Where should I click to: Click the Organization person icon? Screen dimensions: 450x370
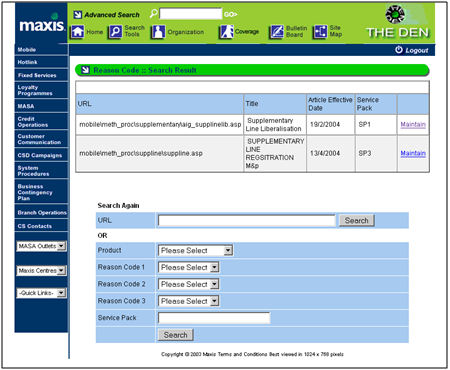click(158, 32)
